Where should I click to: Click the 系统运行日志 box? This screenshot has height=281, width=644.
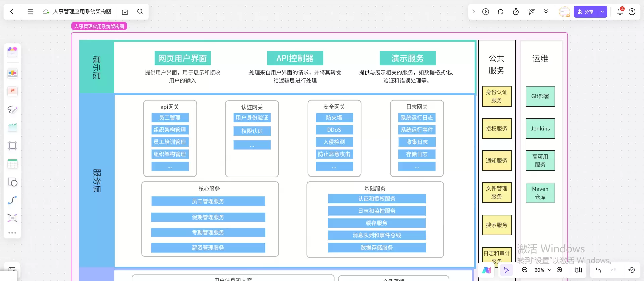click(x=417, y=118)
